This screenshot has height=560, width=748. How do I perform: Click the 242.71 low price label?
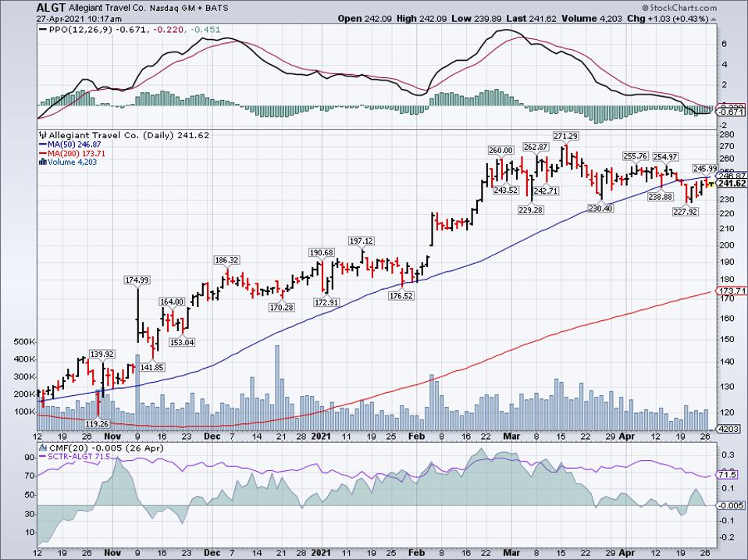point(546,191)
